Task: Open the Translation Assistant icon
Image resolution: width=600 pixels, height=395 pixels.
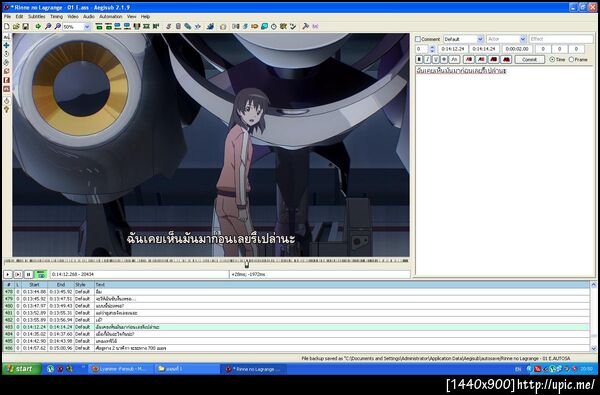Action: coord(254,26)
